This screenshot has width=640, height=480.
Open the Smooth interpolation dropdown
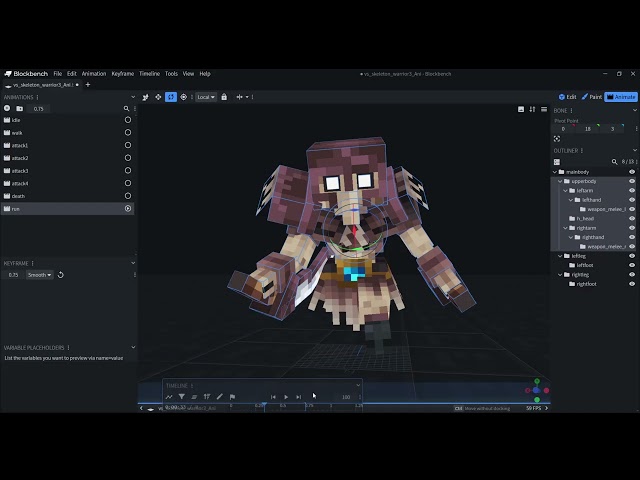point(40,275)
